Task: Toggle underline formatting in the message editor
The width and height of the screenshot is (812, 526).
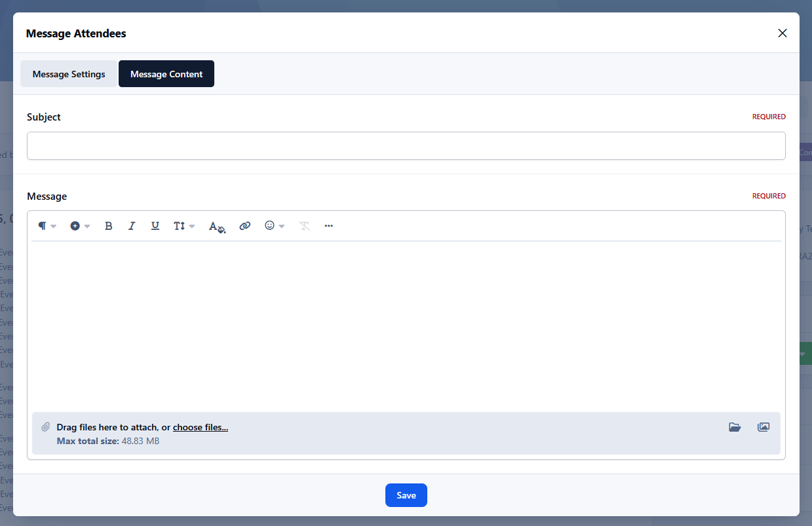Action: pos(155,226)
